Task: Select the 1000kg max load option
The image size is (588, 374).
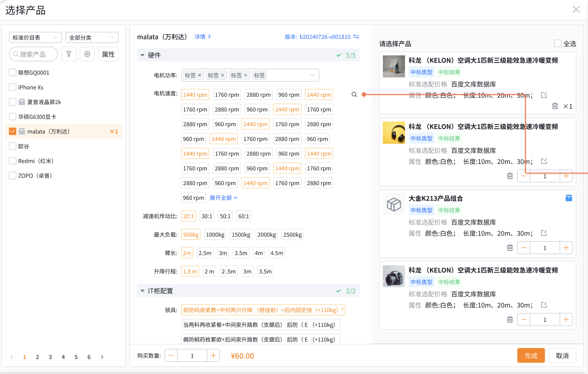Action: point(215,235)
